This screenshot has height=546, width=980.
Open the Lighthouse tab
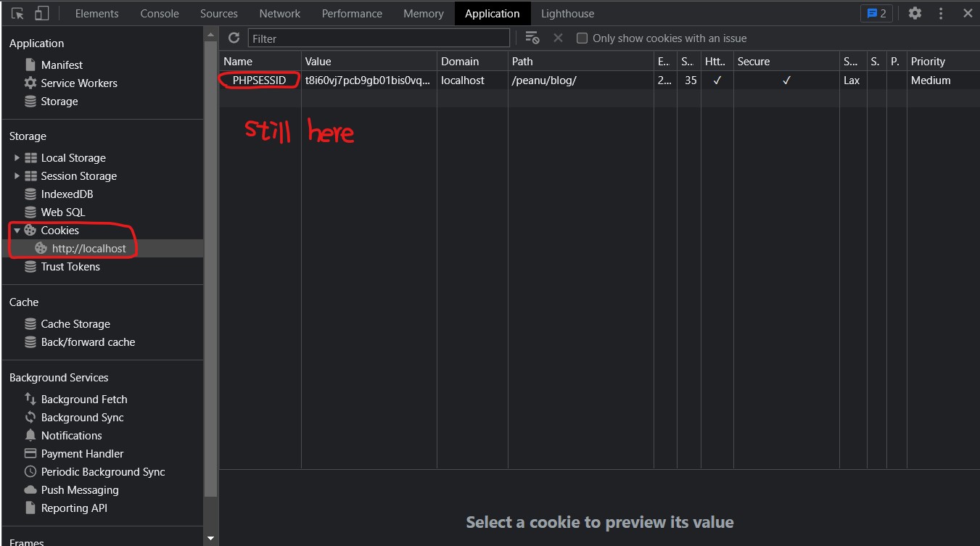(x=567, y=13)
